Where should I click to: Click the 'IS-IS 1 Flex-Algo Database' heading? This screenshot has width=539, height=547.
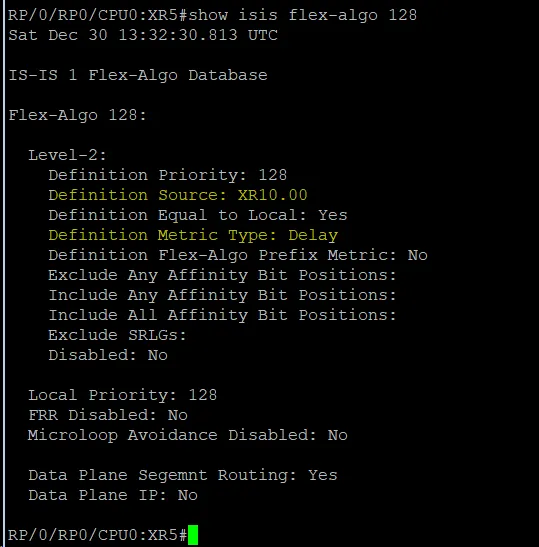point(138,75)
